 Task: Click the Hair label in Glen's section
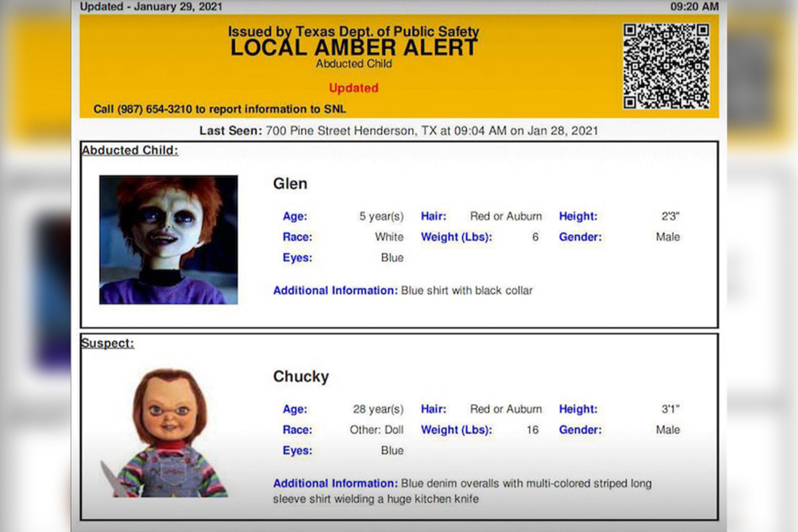(x=434, y=216)
